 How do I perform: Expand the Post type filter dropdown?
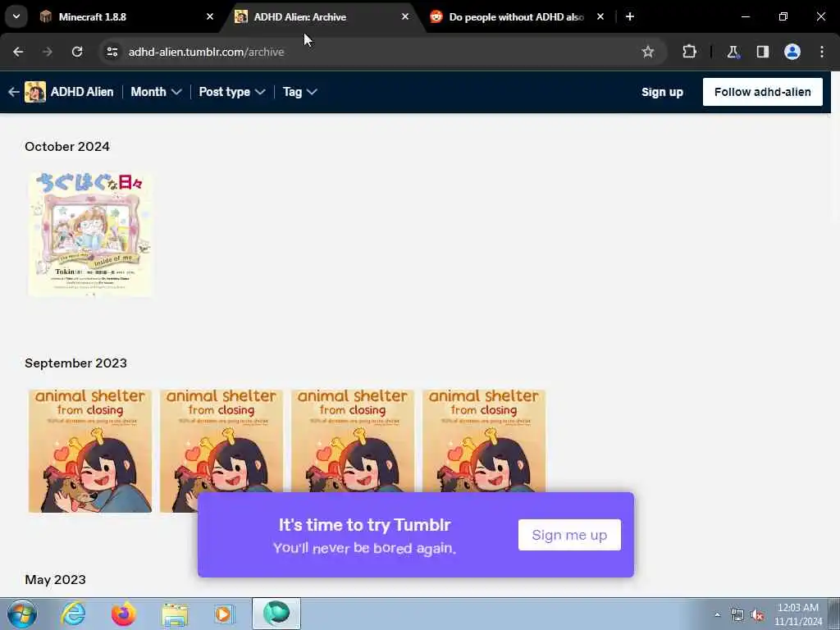(x=232, y=92)
